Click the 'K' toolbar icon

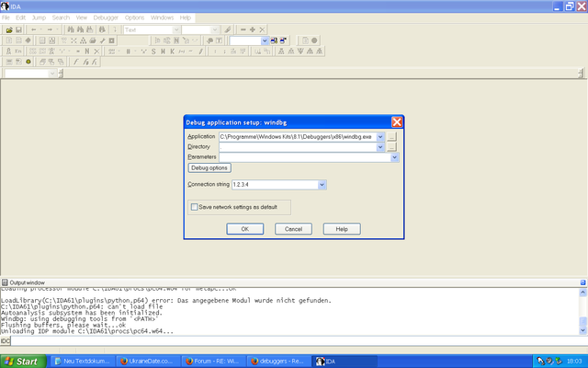pos(172,52)
